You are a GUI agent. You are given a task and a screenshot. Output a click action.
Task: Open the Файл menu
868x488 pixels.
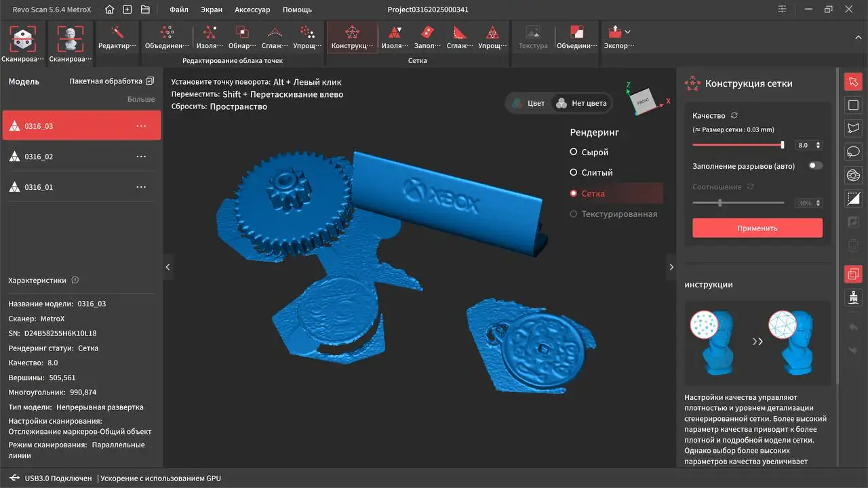(179, 10)
